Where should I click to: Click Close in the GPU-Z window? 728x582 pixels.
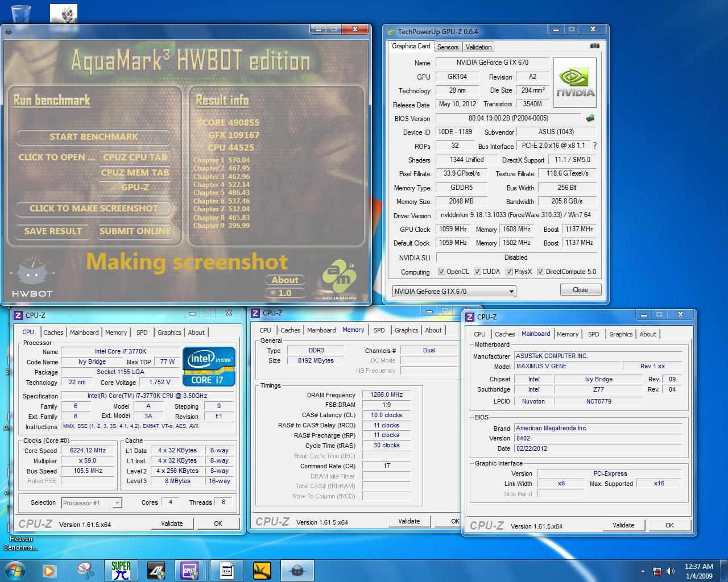tap(580, 290)
